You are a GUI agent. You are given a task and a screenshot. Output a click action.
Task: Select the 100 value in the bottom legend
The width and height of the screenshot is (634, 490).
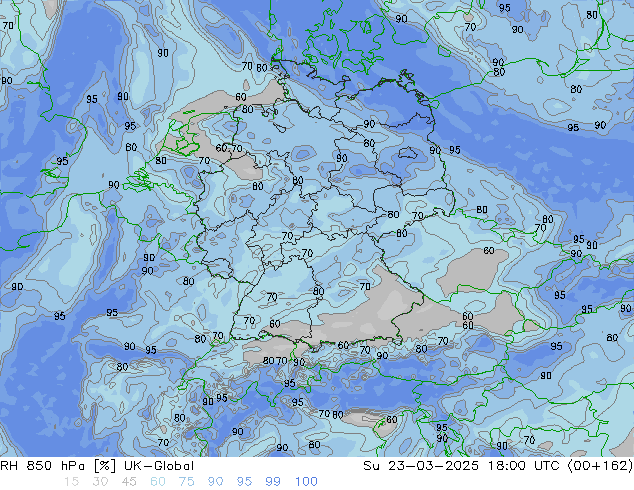tap(306, 482)
